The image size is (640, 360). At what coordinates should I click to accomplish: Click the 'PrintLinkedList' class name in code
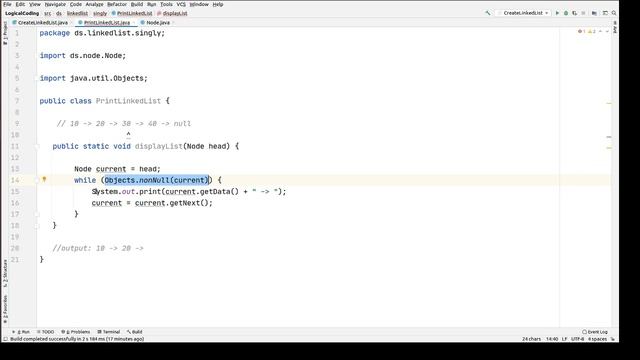point(128,101)
